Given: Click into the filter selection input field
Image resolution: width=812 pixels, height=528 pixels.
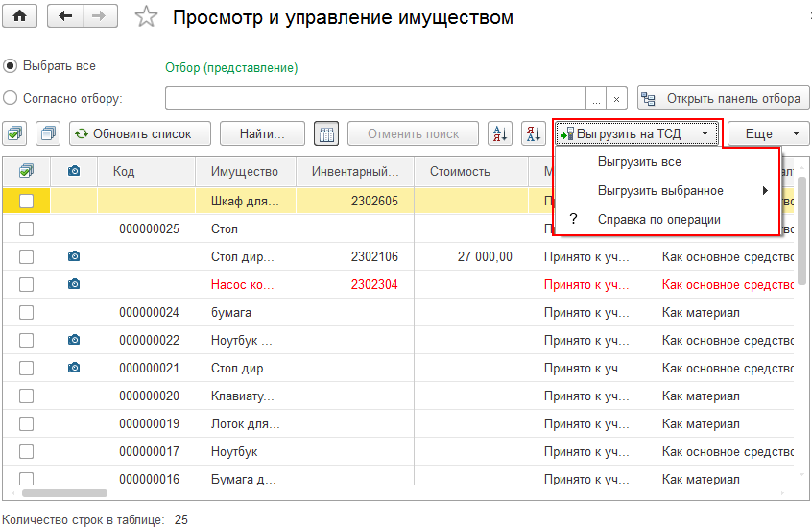Looking at the screenshot, I should 375,99.
